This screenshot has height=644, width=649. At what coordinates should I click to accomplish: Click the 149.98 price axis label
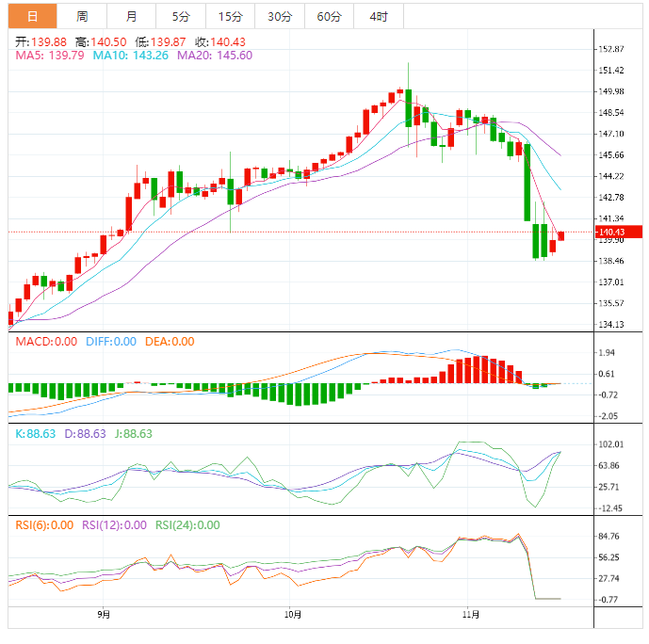(611, 91)
